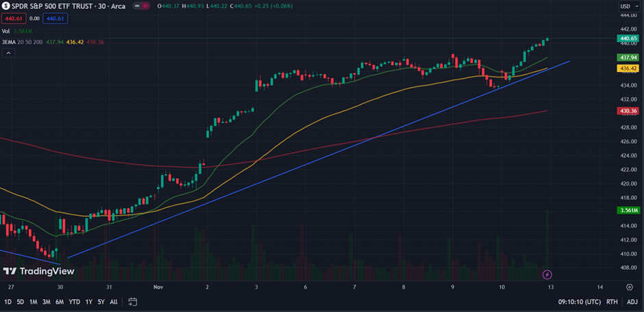
Task: Click the pink market status indicator icon
Action: tap(145, 7)
